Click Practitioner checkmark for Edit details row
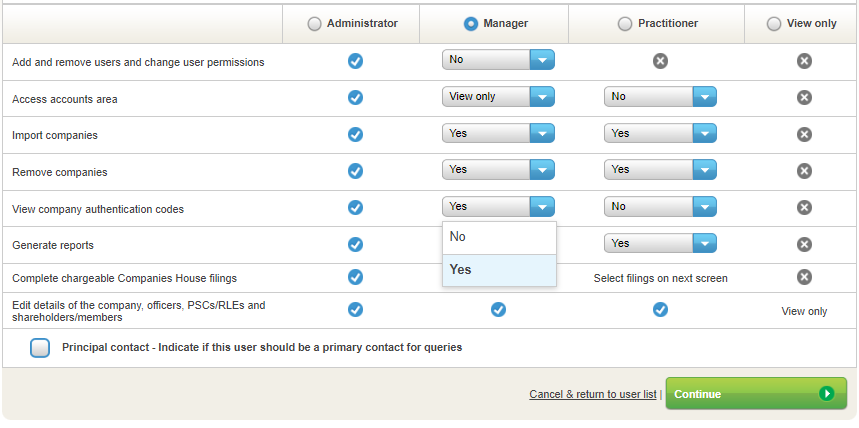 pos(660,310)
